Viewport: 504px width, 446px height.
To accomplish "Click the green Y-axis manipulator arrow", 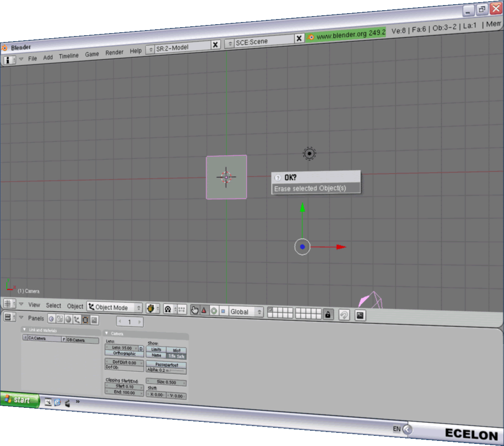I will 302,208.
